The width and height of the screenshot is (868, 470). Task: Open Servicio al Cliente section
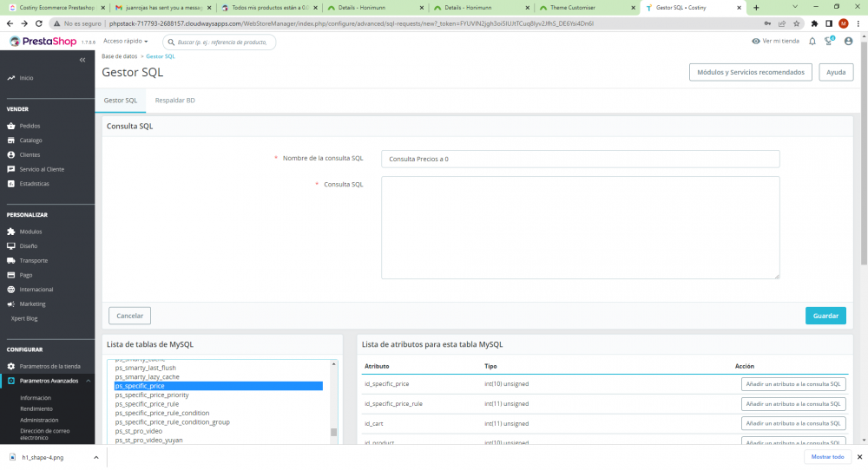[42, 169]
